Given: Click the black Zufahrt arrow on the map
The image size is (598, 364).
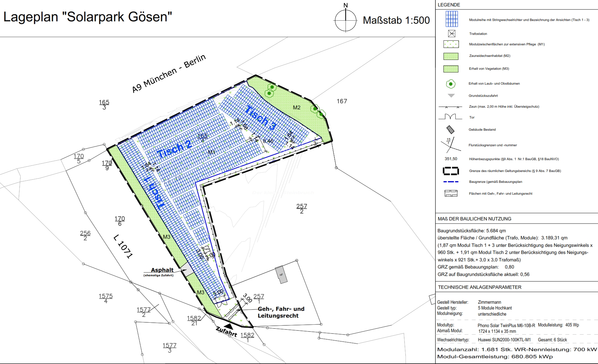Looking at the screenshot, I should [x=229, y=326].
